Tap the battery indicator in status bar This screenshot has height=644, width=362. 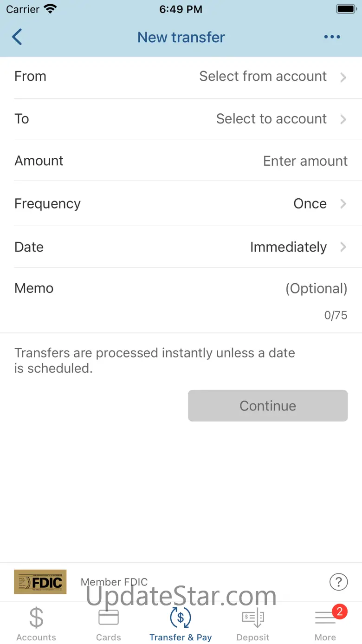click(345, 9)
